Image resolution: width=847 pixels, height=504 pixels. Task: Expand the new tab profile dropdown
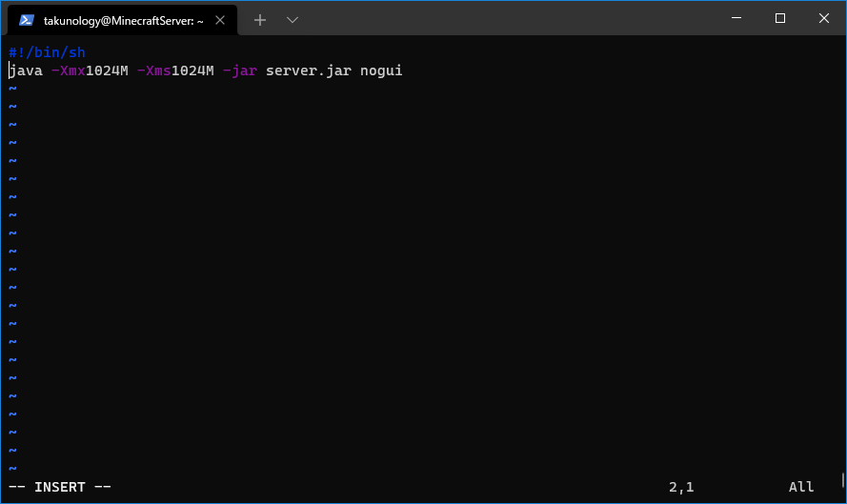tap(292, 20)
